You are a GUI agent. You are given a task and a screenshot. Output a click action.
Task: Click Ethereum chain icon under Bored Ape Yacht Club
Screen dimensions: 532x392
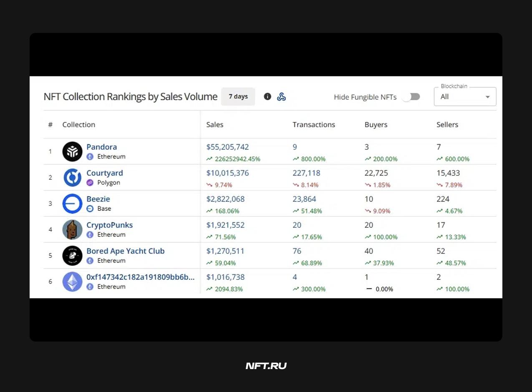click(90, 261)
